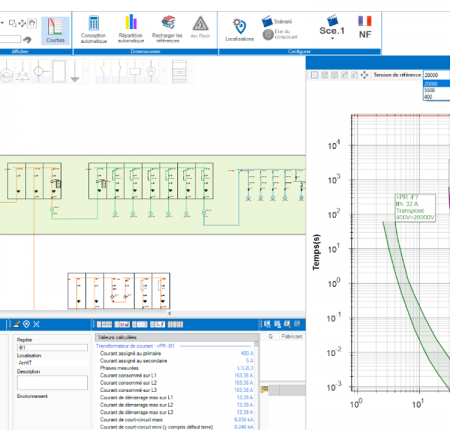Insert the ammeter symbol
Viewport: 450px width, 430px height.
pyautogui.click(x=151, y=71)
